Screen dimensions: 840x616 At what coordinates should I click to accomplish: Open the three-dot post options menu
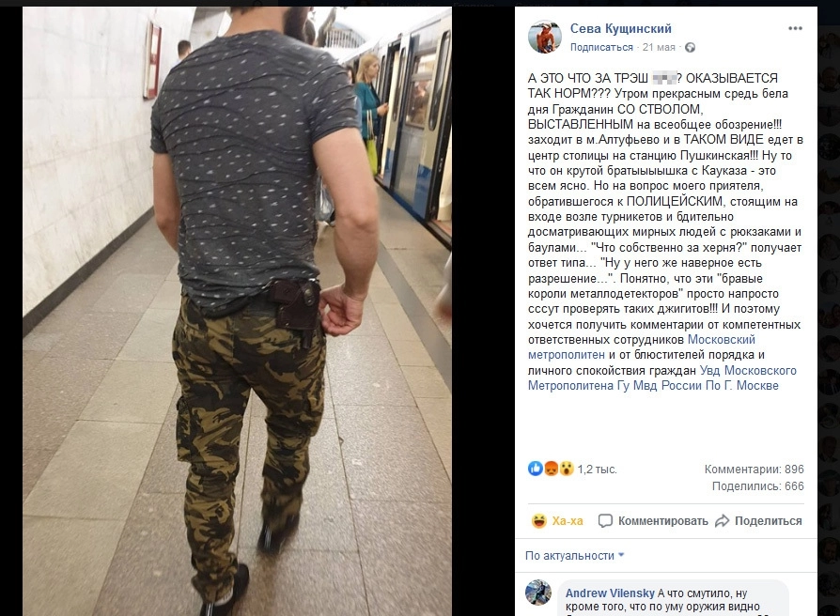pos(795,28)
